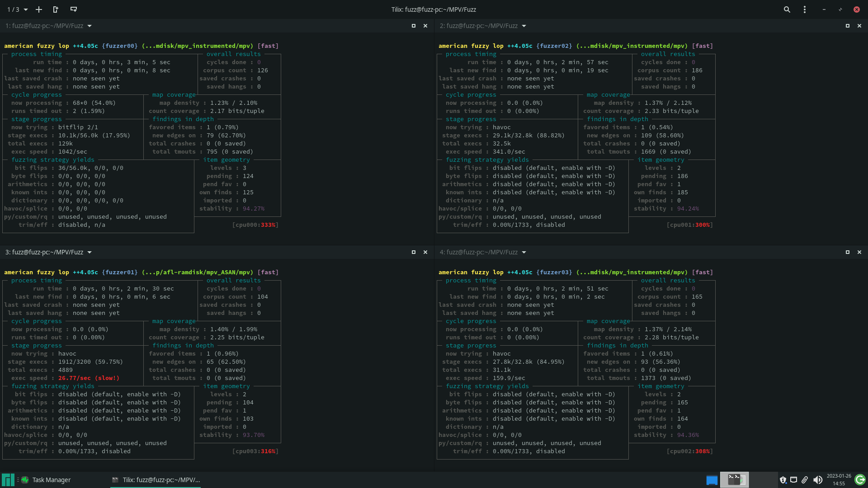Select Tilix window in the taskbar
The image size is (868, 488).
(156, 480)
